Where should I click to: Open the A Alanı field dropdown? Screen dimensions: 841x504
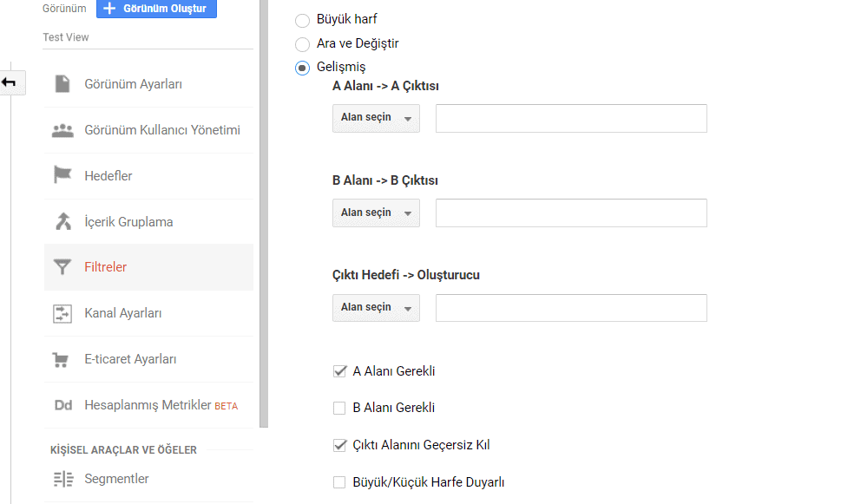tap(376, 118)
